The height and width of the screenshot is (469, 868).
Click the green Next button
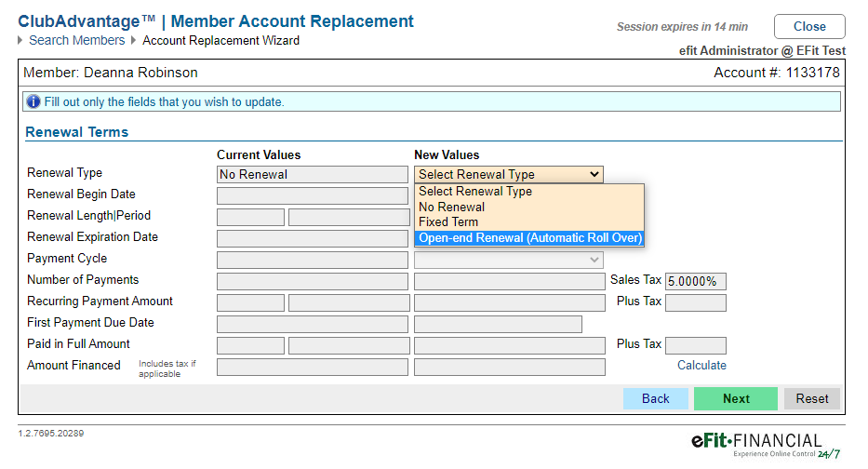736,398
